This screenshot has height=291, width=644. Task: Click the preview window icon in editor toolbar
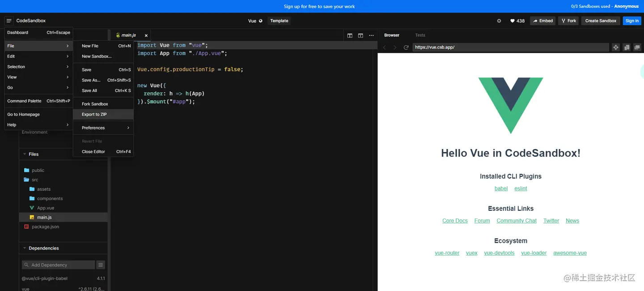tap(360, 35)
